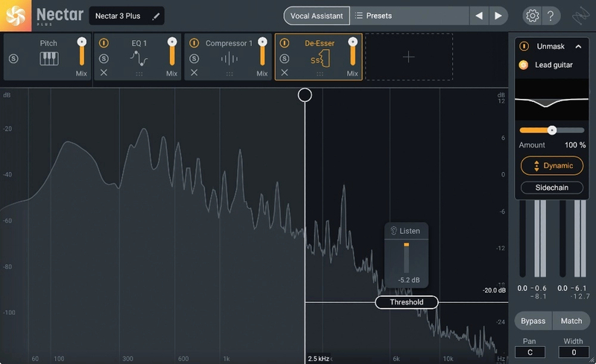Image resolution: width=596 pixels, height=364 pixels.
Task: Adjust the EQ 1 Mix slider
Action: [x=172, y=51]
